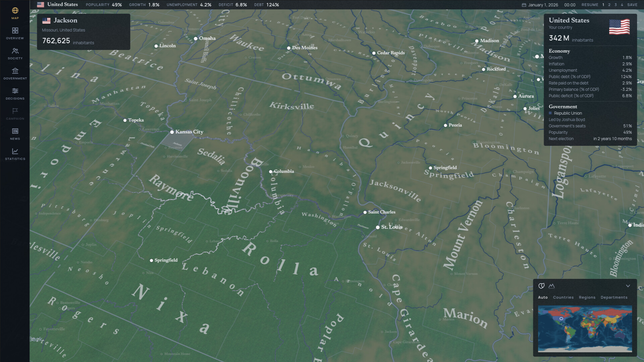Open the Campaign flag icon
This screenshot has width=644, height=362.
pyautogui.click(x=15, y=111)
